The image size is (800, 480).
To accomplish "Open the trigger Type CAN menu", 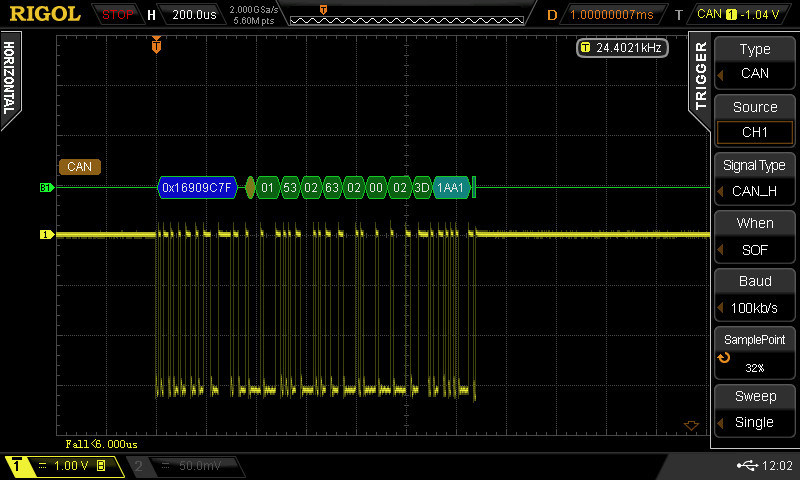I will tap(755, 62).
